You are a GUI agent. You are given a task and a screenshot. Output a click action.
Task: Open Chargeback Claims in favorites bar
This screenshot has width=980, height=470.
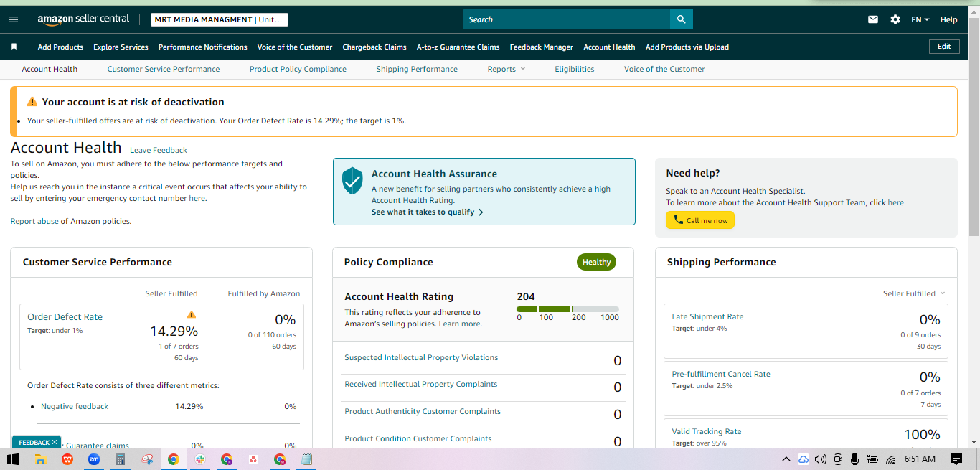point(374,47)
